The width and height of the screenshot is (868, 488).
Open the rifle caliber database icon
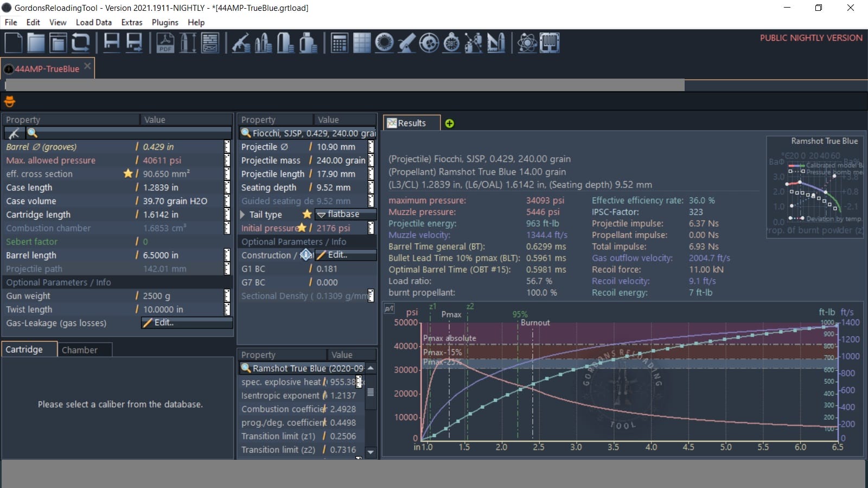[x=241, y=43]
